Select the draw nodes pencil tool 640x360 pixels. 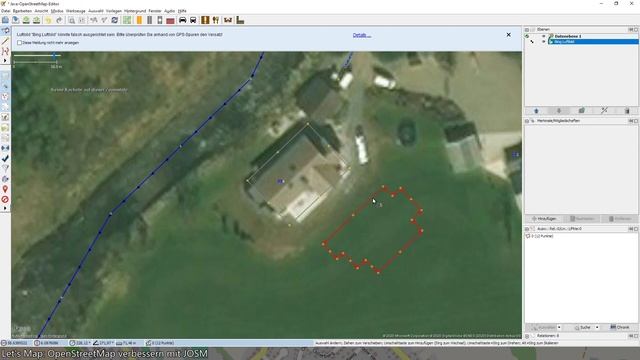(x=5, y=41)
